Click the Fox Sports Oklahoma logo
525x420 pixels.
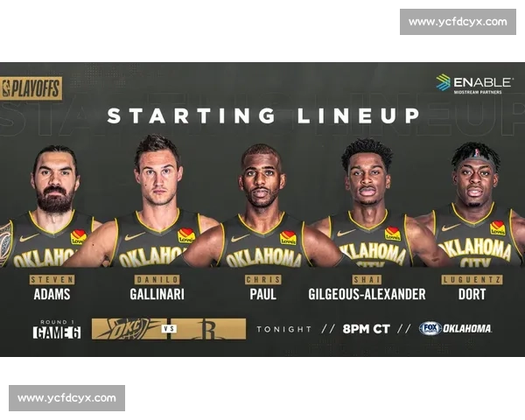(x=455, y=329)
